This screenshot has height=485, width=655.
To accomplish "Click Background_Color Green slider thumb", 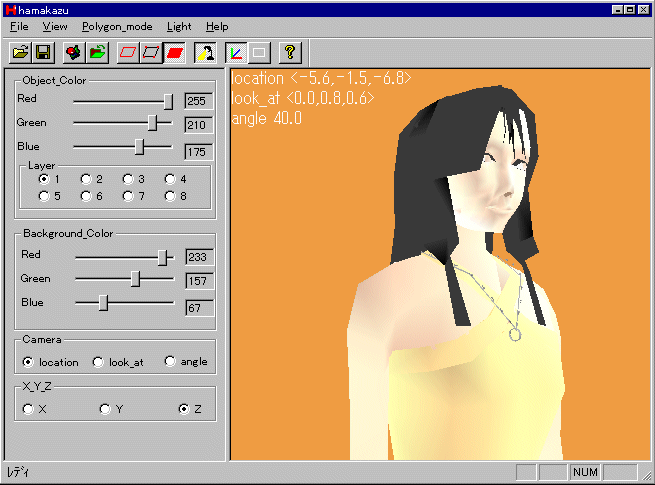I will point(135,279).
